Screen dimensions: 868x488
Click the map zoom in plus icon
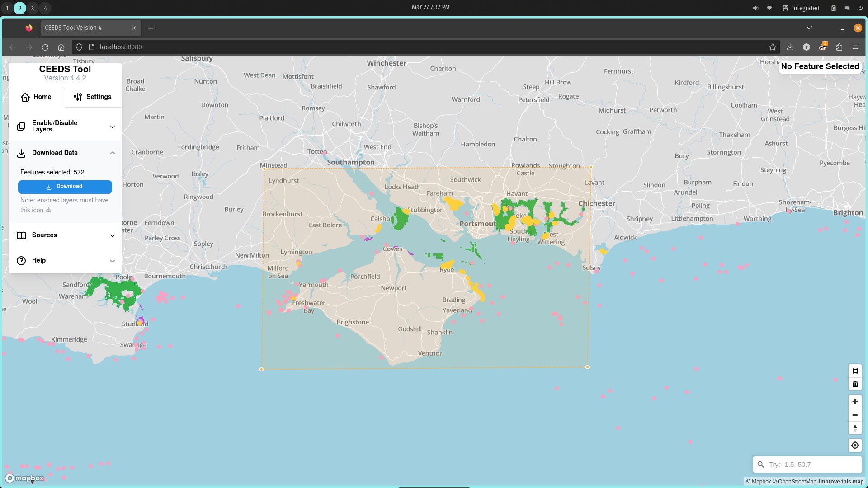pyautogui.click(x=855, y=401)
